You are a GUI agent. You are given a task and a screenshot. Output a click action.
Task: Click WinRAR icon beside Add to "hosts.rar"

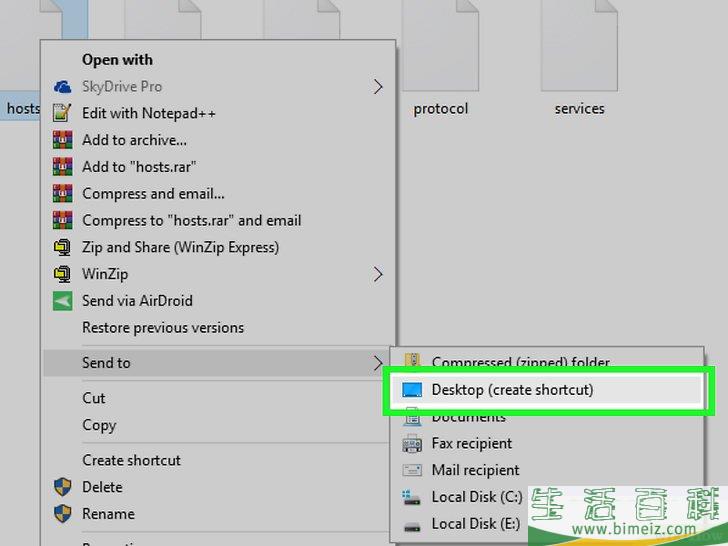(62, 167)
